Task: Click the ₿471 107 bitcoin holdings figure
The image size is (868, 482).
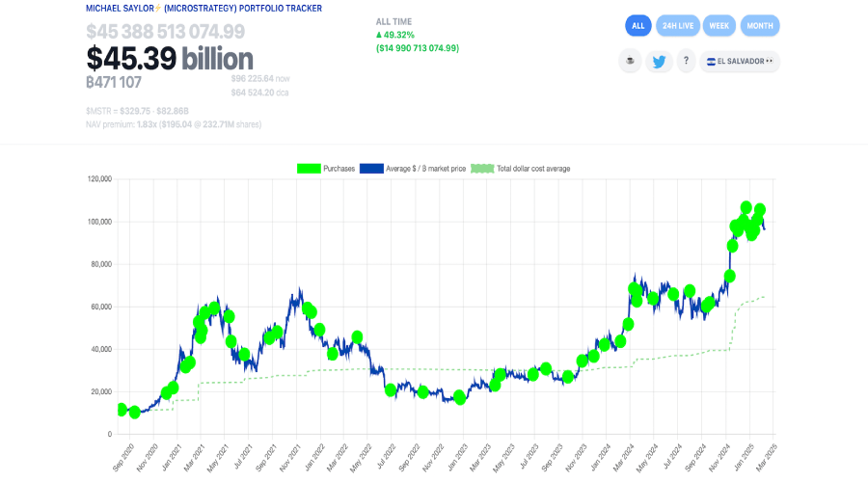Action: (x=114, y=83)
